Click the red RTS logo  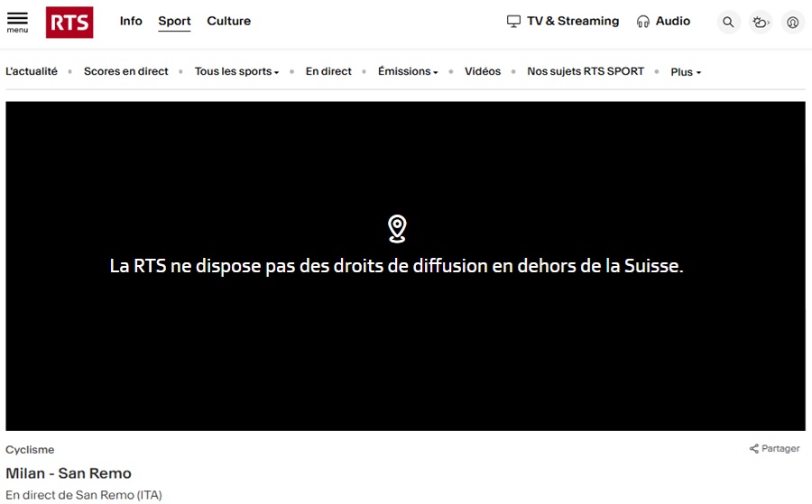[69, 23]
